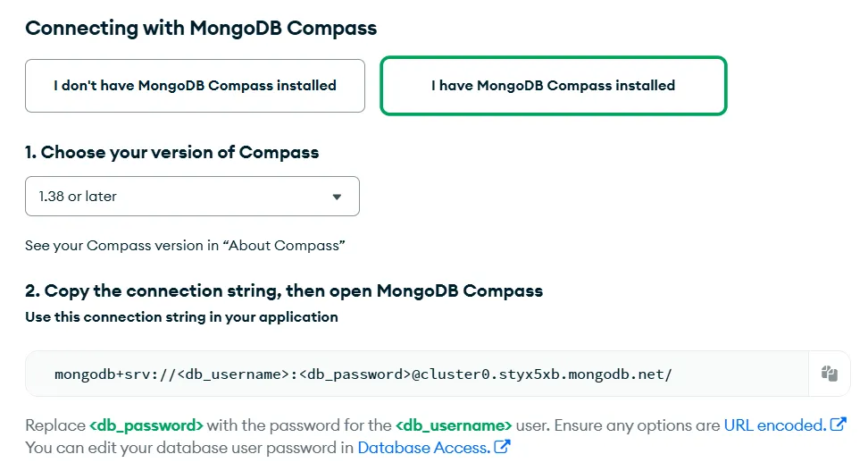
Task: Click external link icon beside URL encoded
Action: 838,425
